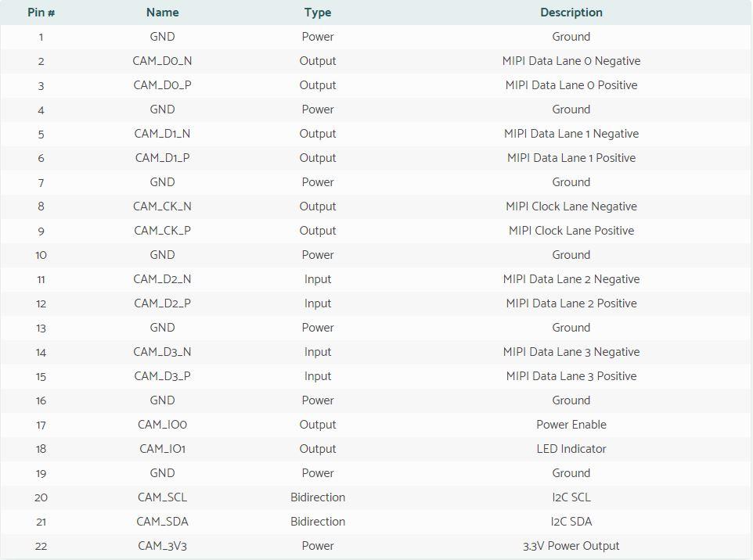Image resolution: width=753 pixels, height=560 pixels.
Task: Click 'MIPI Data Lane 1 Negative' description
Action: [x=571, y=134]
